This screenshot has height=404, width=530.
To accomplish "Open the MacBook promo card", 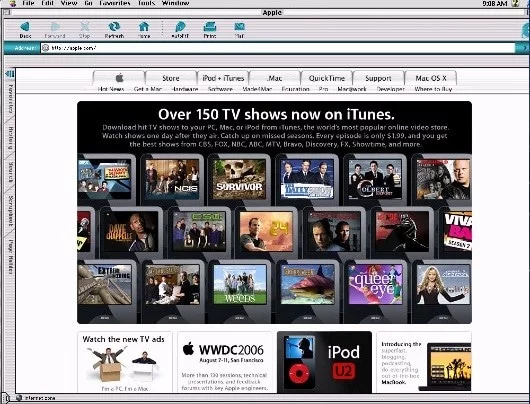I will pyautogui.click(x=424, y=362).
